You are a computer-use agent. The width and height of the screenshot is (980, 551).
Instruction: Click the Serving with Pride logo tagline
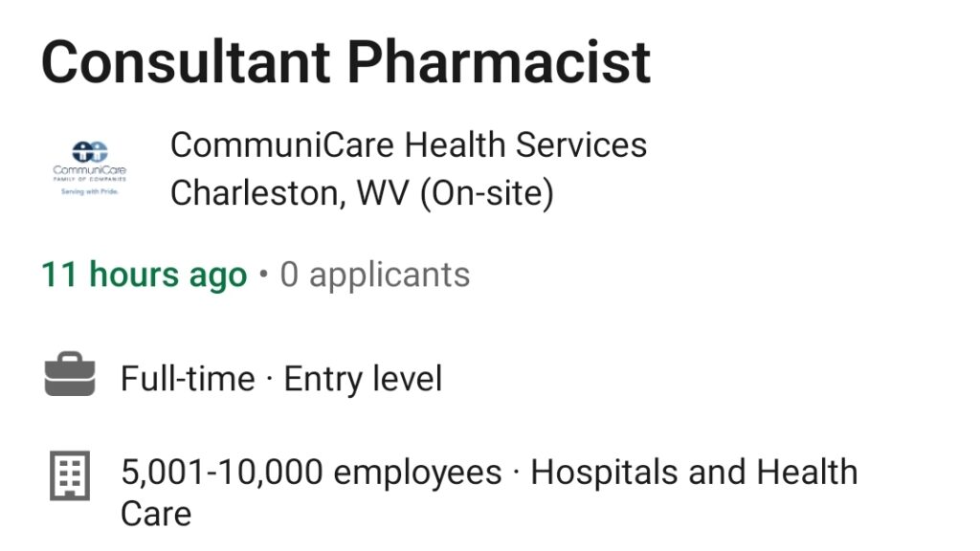[x=89, y=191]
